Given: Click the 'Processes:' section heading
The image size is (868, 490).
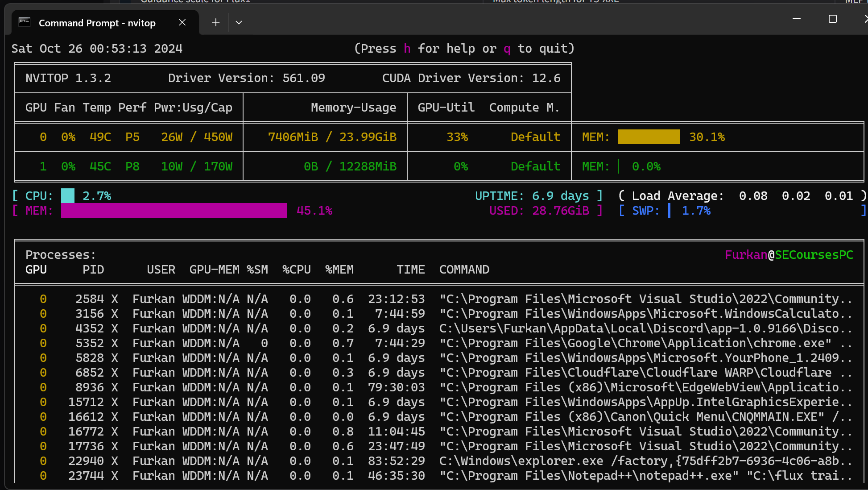Looking at the screenshot, I should pos(61,255).
